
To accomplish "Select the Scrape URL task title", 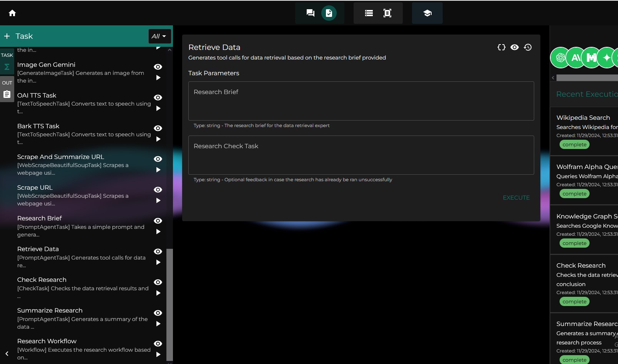I will point(35,187).
